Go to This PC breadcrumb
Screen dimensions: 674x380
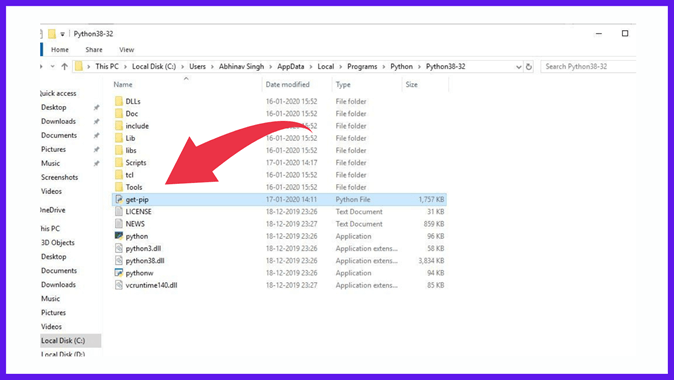click(107, 67)
